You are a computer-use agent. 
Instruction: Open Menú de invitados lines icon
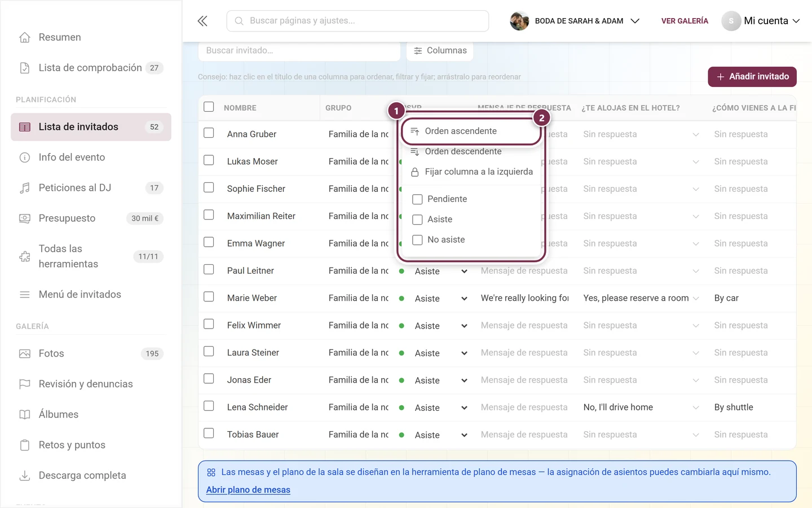click(x=25, y=295)
